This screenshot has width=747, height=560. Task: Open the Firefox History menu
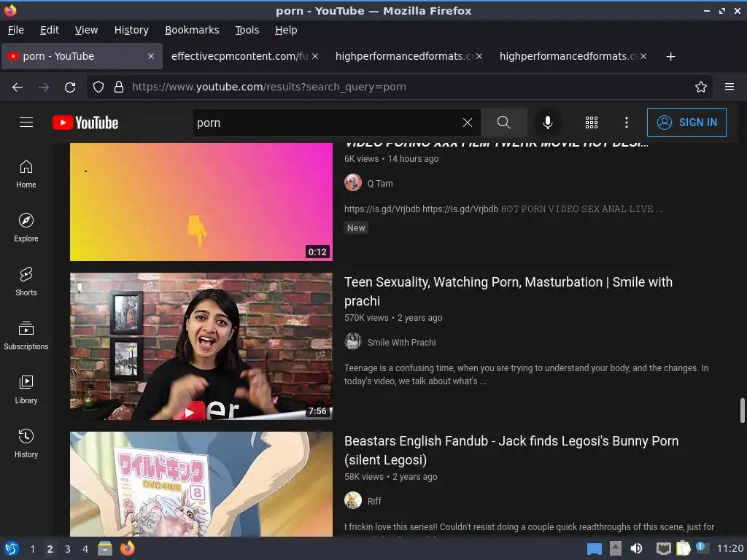(131, 30)
